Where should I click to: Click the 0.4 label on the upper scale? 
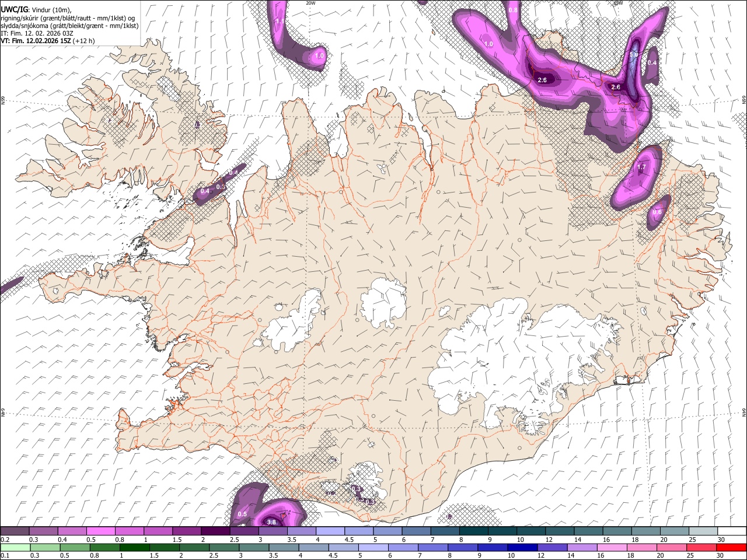[x=62, y=540]
